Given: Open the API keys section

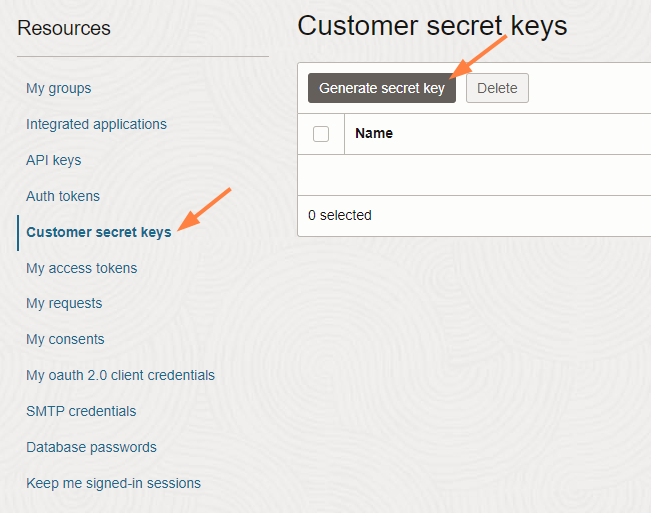Looking at the screenshot, I should [53, 160].
